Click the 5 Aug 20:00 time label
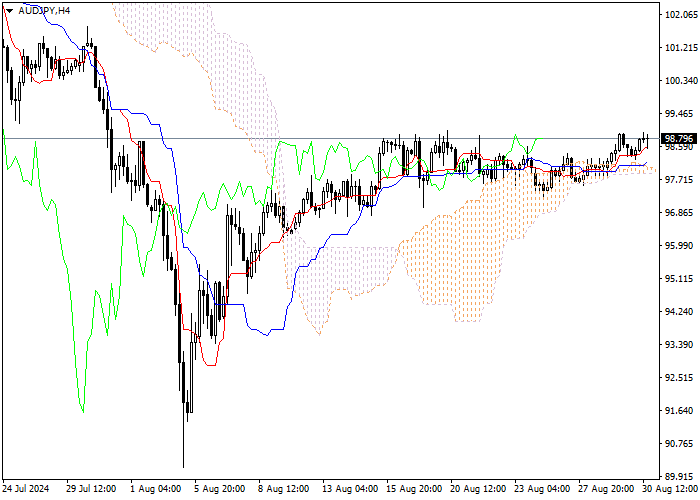The height and width of the screenshot is (500, 700). 220,488
